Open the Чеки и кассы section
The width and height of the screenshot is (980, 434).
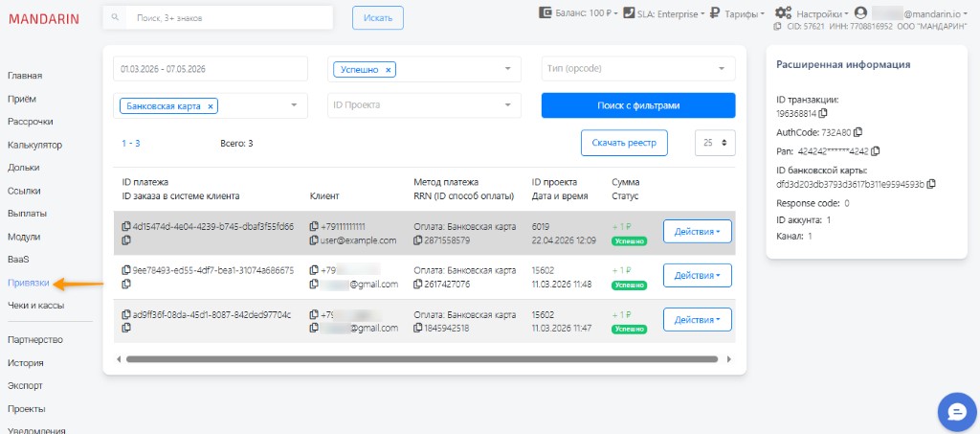click(35, 306)
